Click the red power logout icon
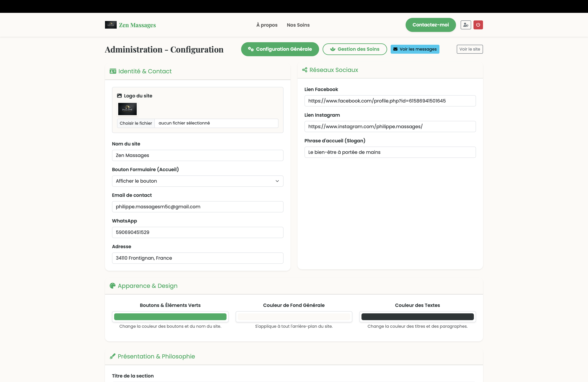 [x=478, y=25]
